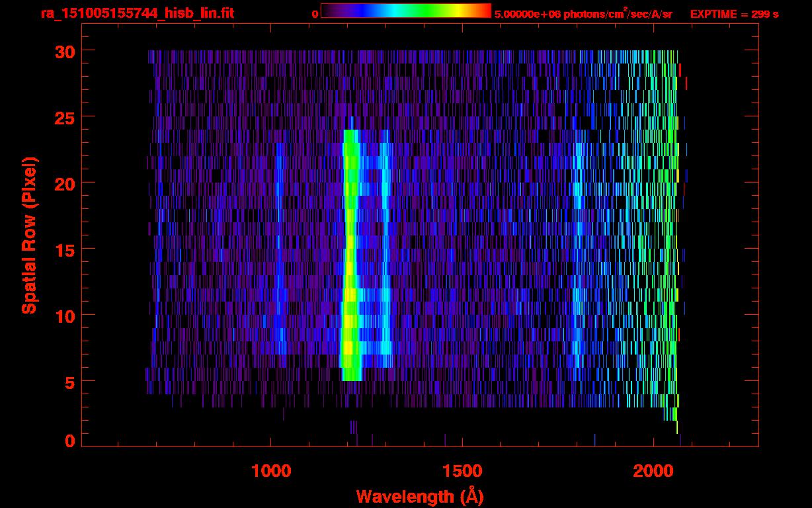Viewport: 812px width, 508px height.
Task: Click the 1500 wavelength tick label
Action: click(462, 472)
